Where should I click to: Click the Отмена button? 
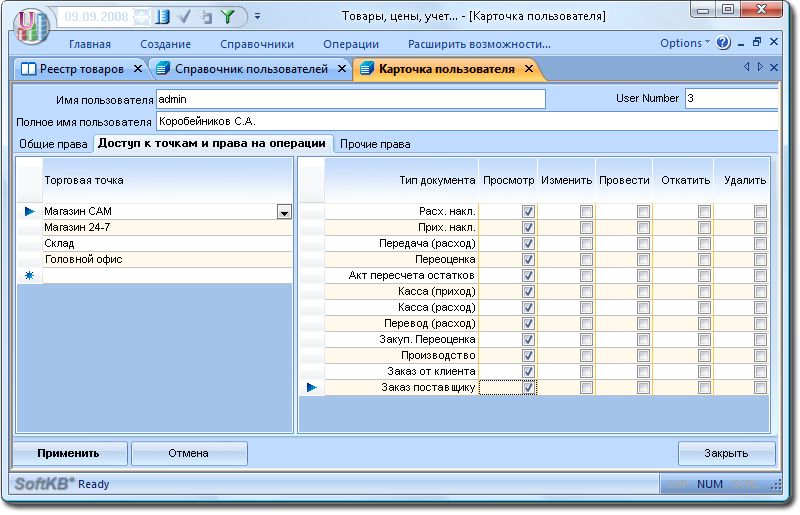point(189,453)
